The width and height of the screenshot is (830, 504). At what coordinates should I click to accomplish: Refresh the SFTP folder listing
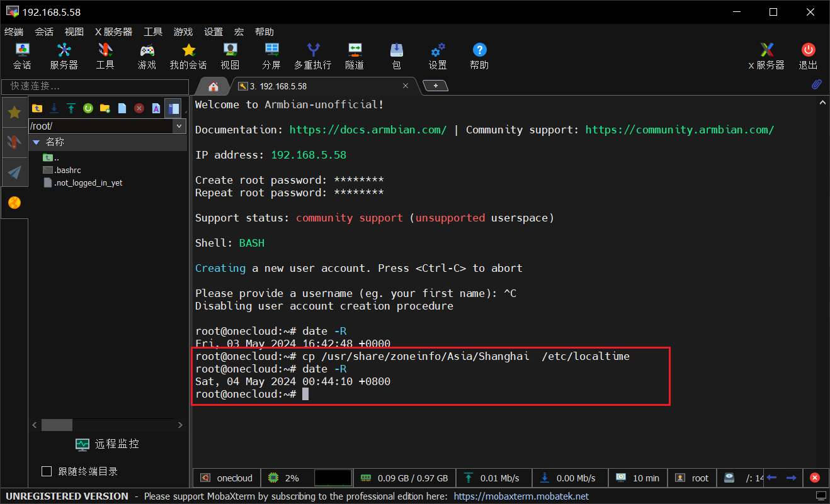[x=88, y=108]
